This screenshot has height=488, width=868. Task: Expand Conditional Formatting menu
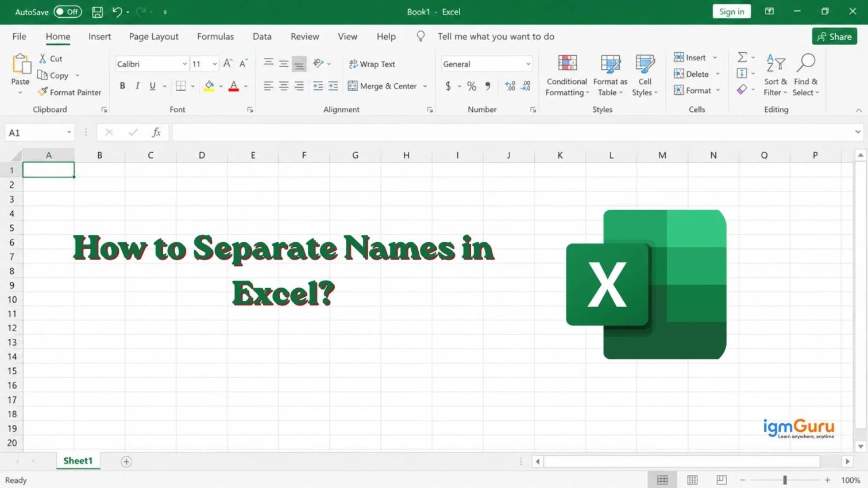[x=567, y=76]
